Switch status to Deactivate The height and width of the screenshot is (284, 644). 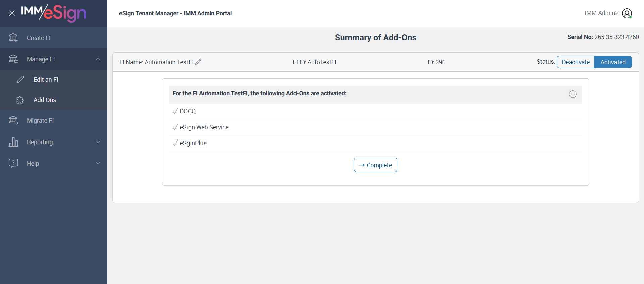click(576, 62)
